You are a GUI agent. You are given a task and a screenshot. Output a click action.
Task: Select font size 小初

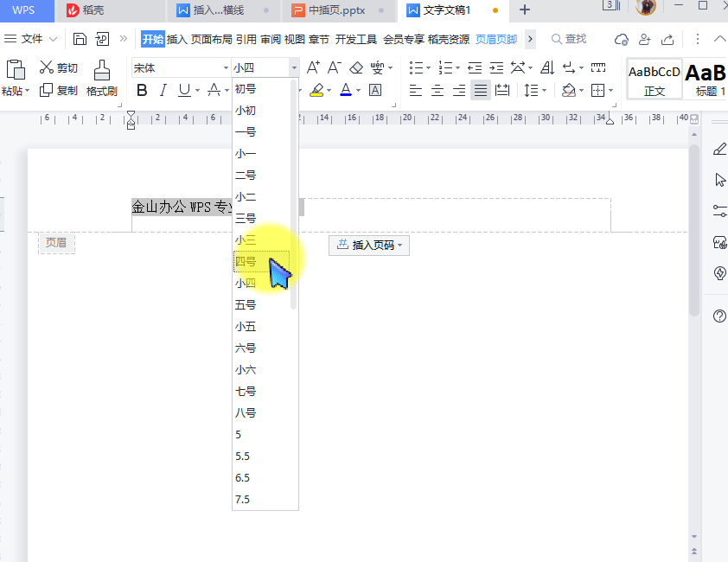262,110
